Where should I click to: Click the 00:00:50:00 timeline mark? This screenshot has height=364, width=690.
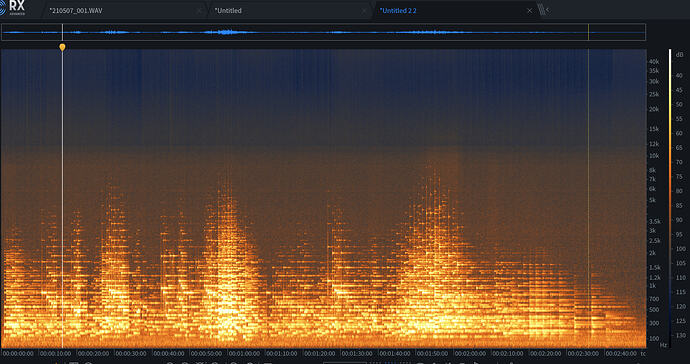coord(206,353)
